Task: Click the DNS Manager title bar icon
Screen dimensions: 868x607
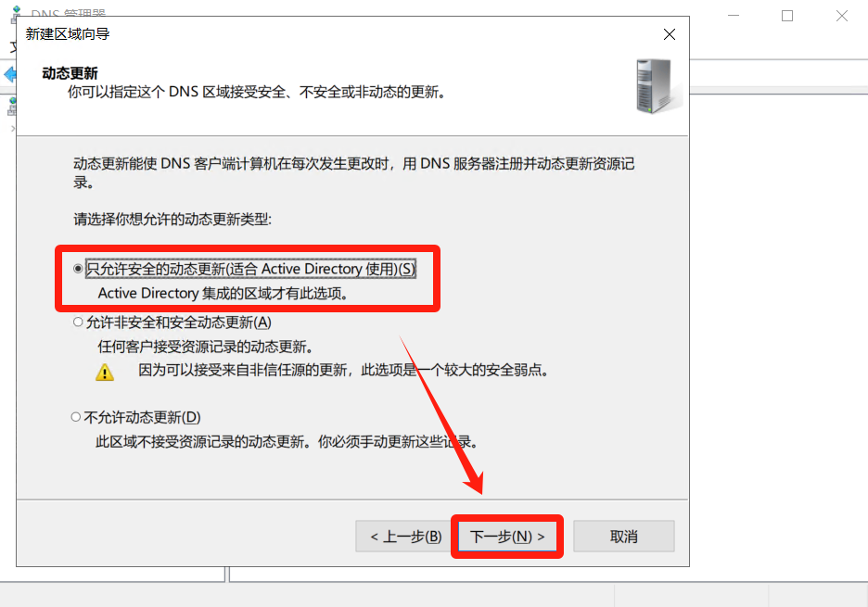Action: [16, 13]
